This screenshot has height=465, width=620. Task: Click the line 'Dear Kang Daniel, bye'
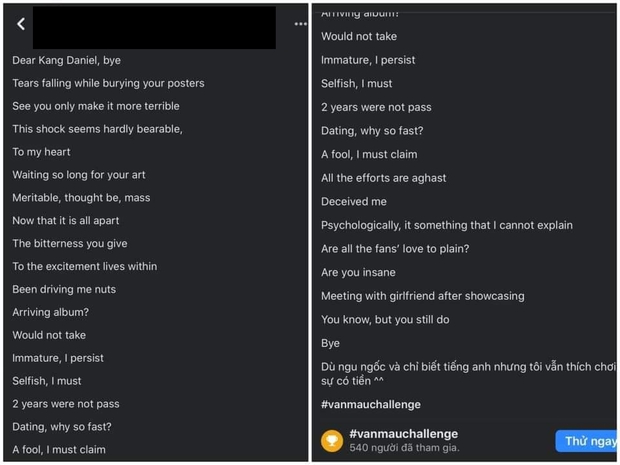66,60
